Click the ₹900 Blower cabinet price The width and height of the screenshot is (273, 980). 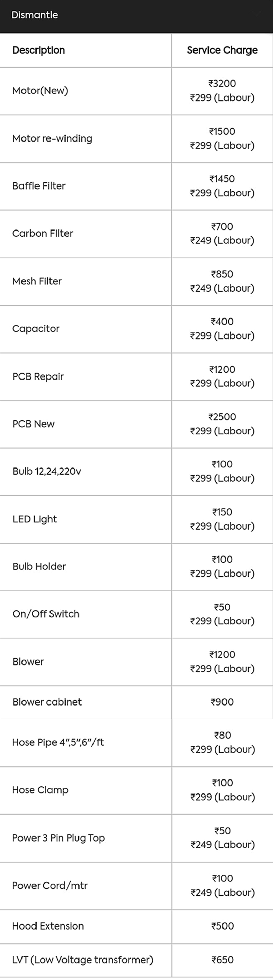[222, 702]
